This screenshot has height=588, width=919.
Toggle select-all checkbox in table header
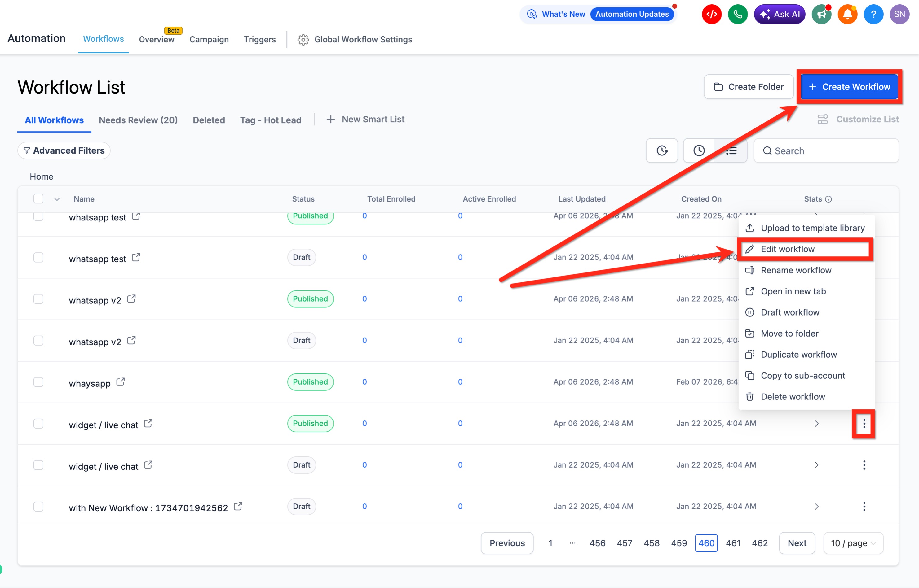click(38, 199)
